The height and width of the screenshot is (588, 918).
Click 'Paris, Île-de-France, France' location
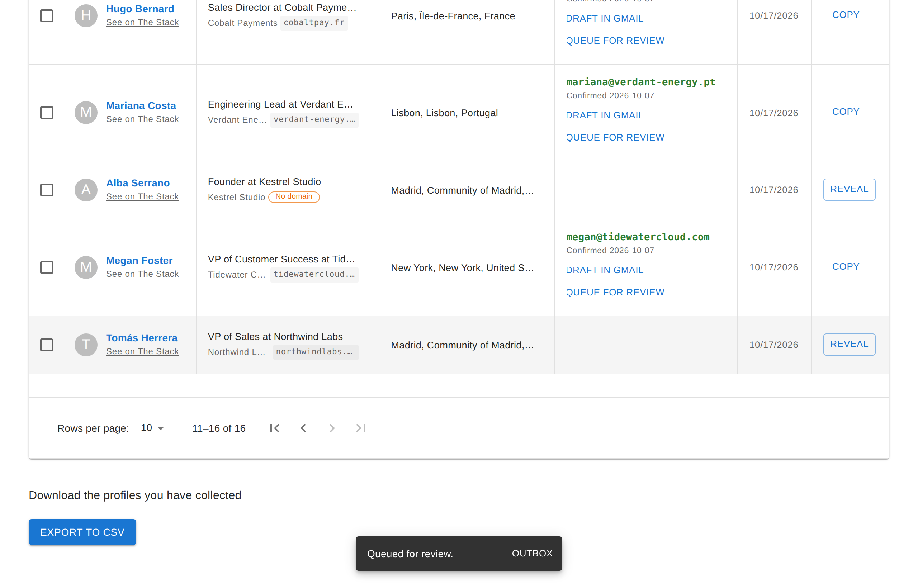(453, 16)
